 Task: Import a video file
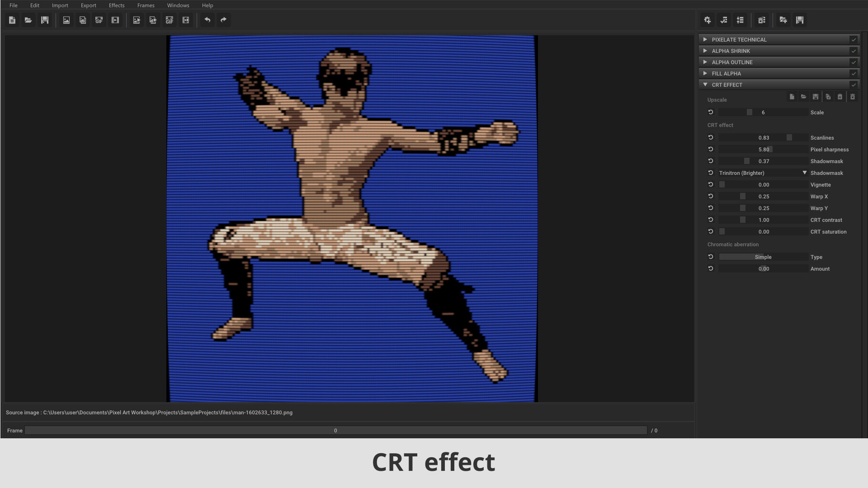click(x=115, y=20)
